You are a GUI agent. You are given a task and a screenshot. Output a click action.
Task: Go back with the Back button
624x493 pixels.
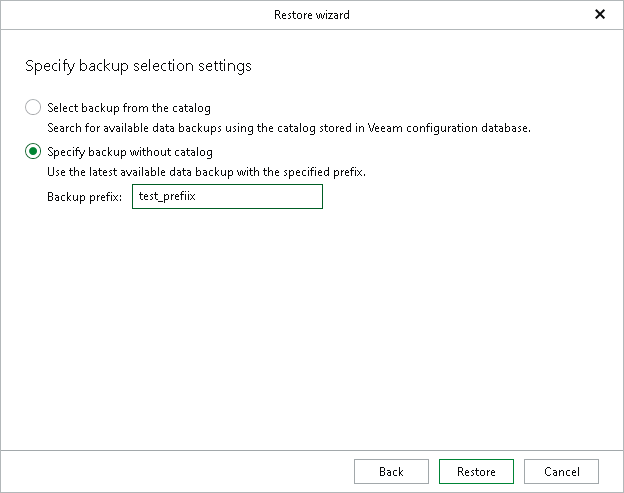[x=391, y=472]
